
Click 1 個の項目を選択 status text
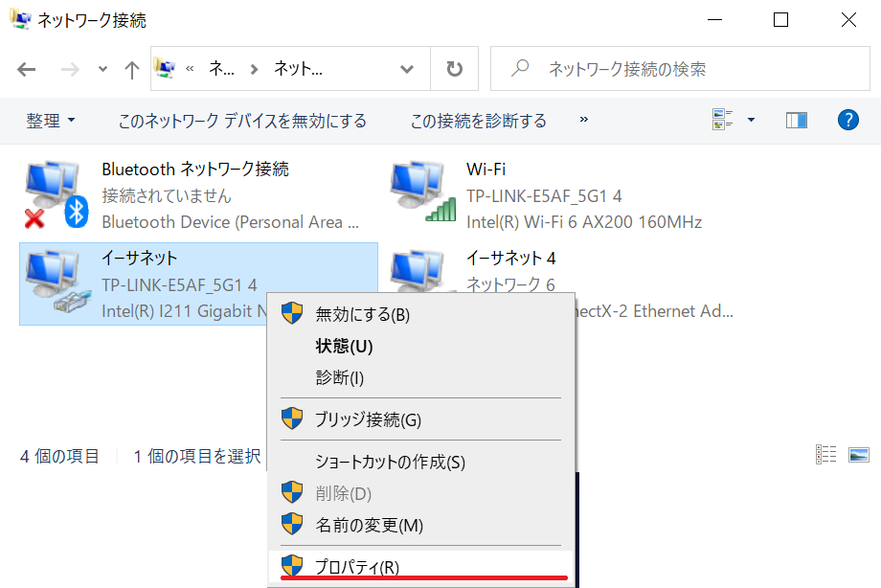[196, 456]
